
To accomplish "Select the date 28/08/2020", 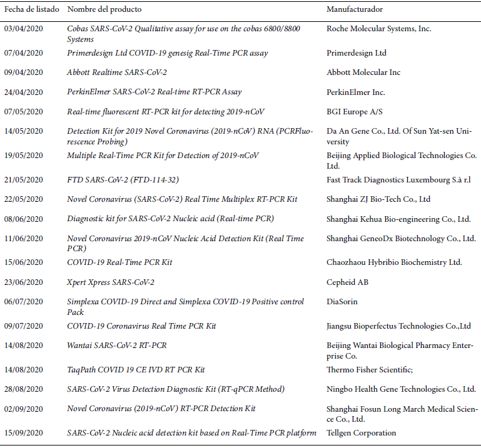I will pyautogui.click(x=24, y=389).
